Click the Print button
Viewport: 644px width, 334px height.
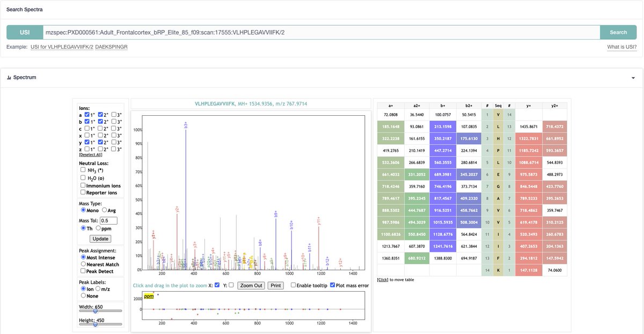[275, 285]
